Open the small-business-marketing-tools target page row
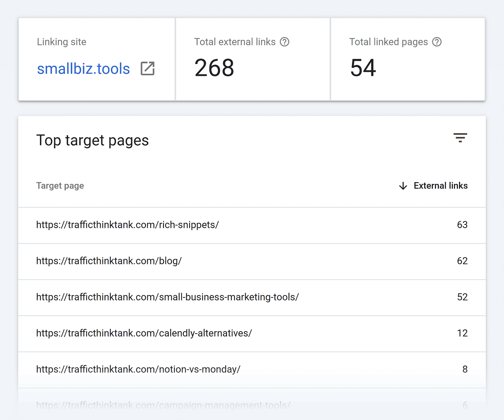Viewport: 504px width, 420px height. (x=167, y=297)
